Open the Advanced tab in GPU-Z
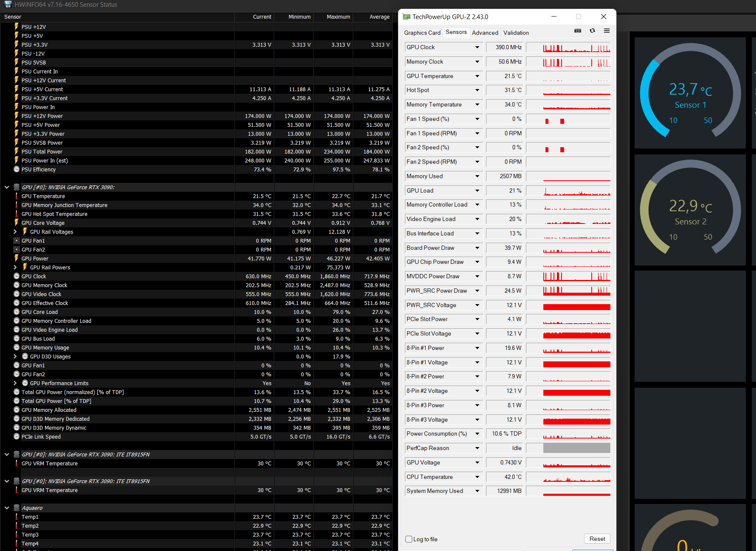The width and height of the screenshot is (756, 551). (x=485, y=33)
